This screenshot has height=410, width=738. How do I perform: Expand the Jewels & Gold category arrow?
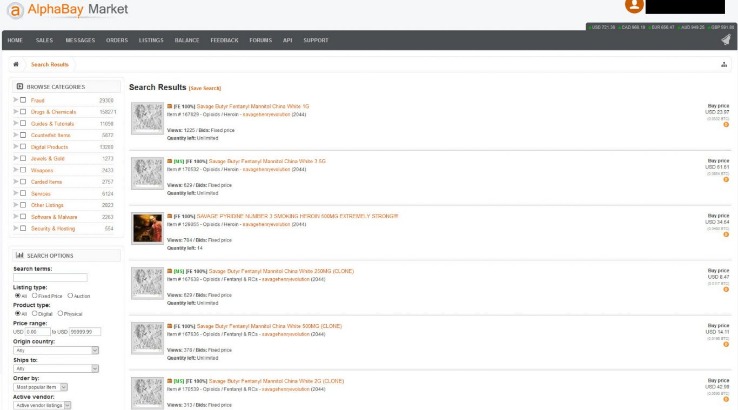point(16,158)
